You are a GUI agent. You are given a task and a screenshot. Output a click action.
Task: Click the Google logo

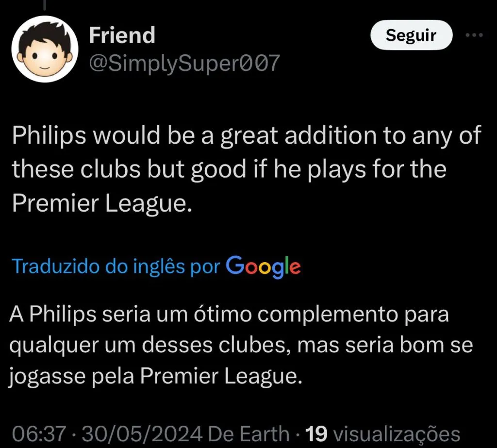pyautogui.click(x=264, y=266)
